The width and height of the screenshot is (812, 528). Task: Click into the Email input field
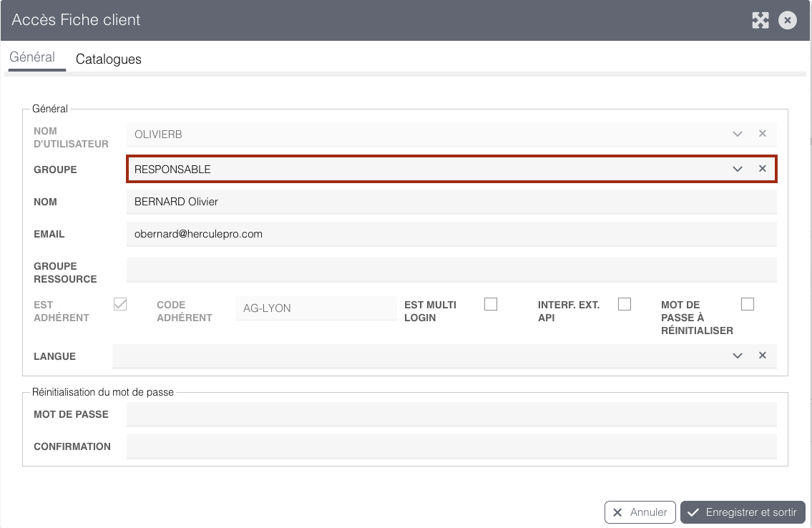[451, 234]
